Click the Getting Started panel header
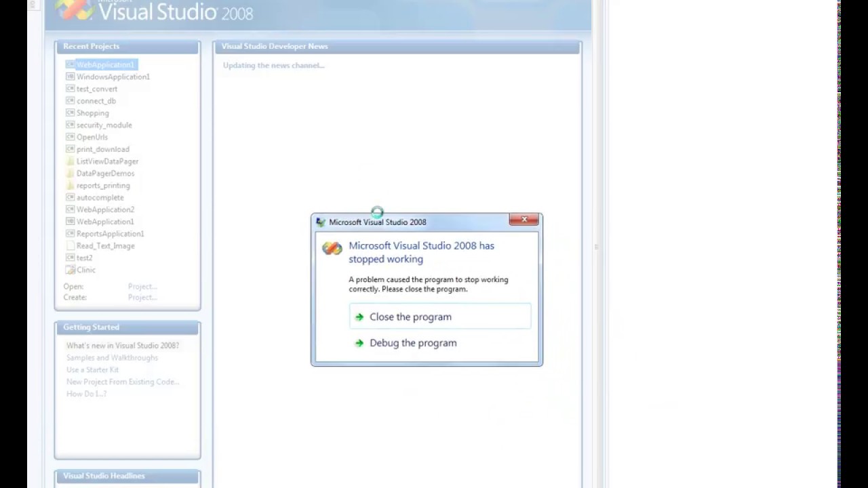The image size is (868, 488). pos(127,327)
